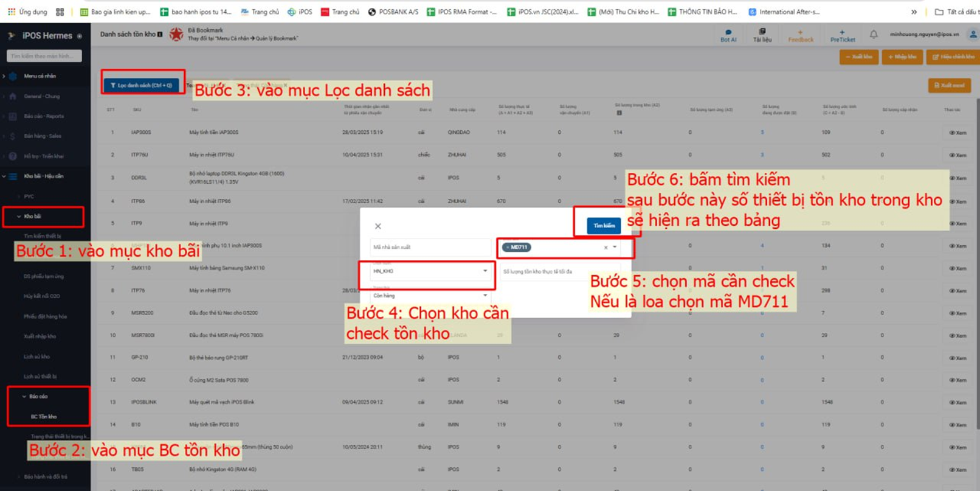Click the iPOS Hermes logo
980x491 pixels.
(12, 36)
